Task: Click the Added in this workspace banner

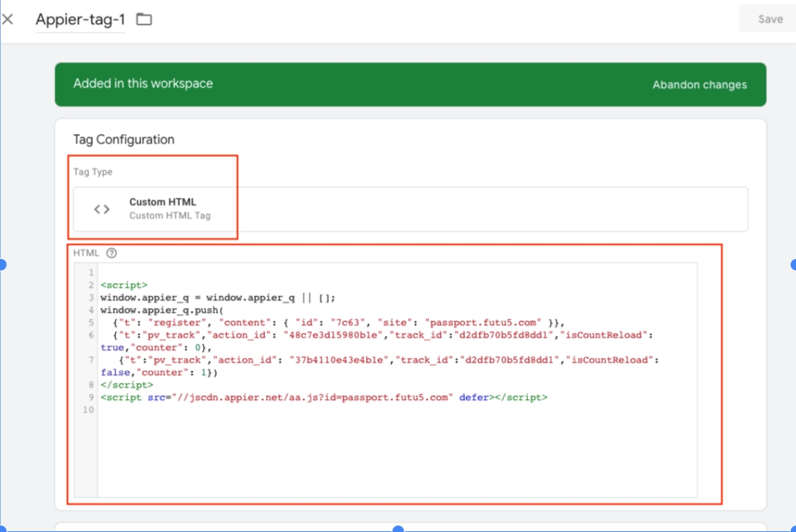Action: click(x=143, y=84)
